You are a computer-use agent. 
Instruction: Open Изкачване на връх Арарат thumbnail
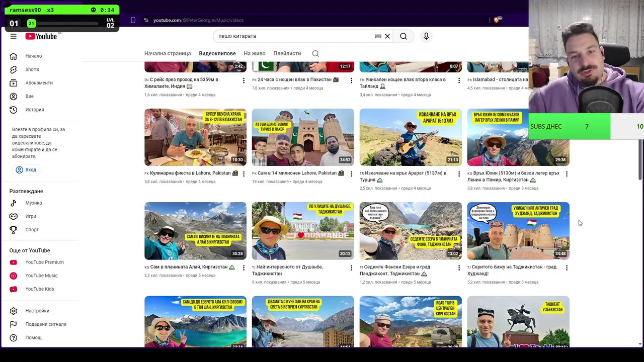click(411, 137)
